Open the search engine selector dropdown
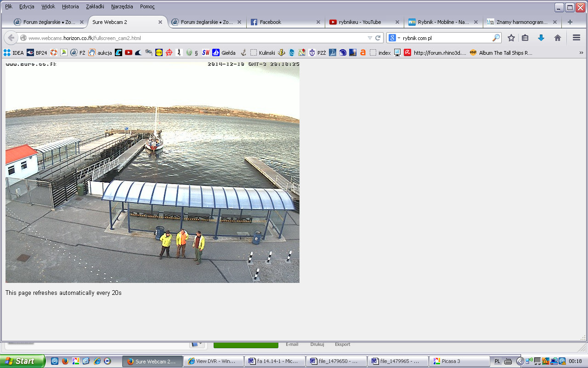Viewport: 588px width, 368px height. click(395, 38)
